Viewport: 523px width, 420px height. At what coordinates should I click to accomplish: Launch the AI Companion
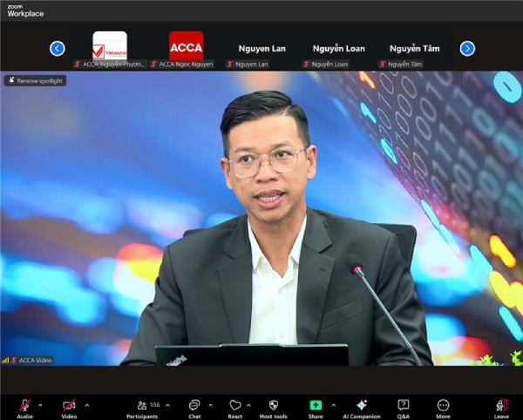pos(361,406)
